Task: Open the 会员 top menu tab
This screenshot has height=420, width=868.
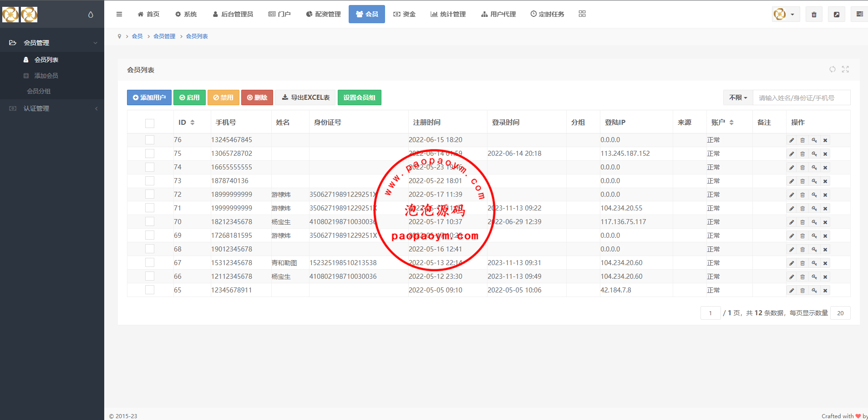Action: (x=367, y=14)
